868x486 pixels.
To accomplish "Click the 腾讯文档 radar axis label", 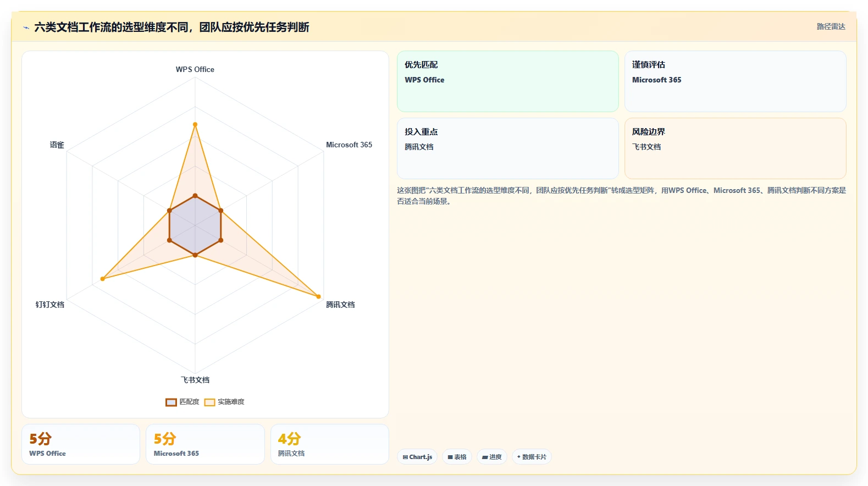I will pos(340,305).
